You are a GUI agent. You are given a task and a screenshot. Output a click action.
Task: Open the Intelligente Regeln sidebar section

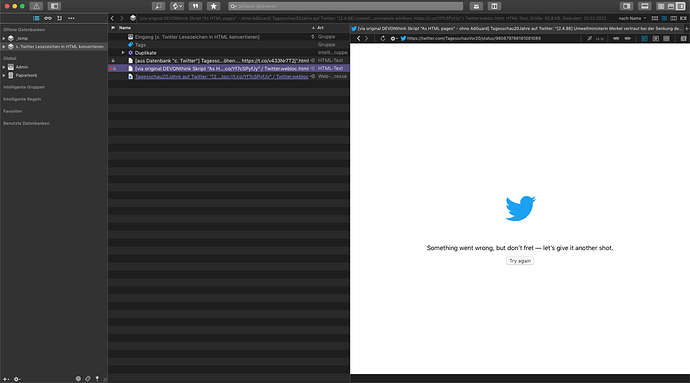point(22,99)
